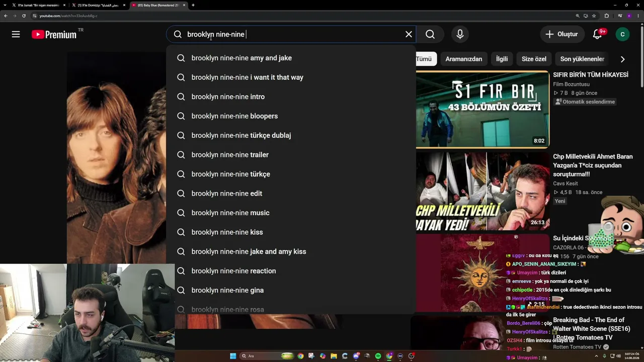The image size is (644, 362).
Task: Open Discord from the taskbar
Action: coord(356,356)
